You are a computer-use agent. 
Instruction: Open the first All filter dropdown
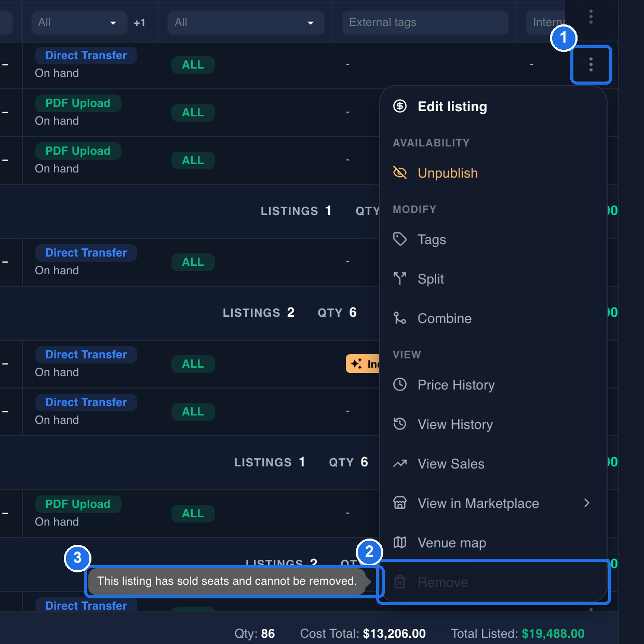79,22
